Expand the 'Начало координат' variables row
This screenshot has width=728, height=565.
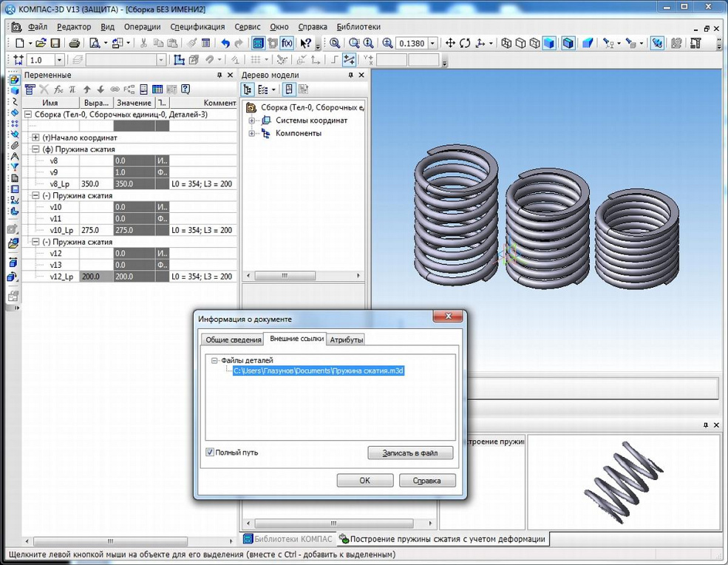click(x=35, y=138)
